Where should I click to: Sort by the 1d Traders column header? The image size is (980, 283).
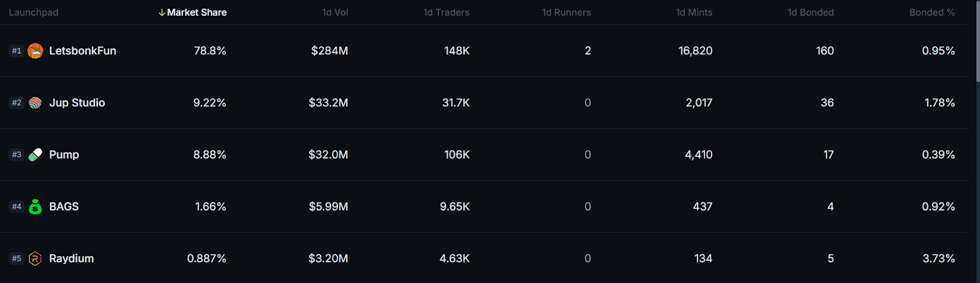pos(447,12)
